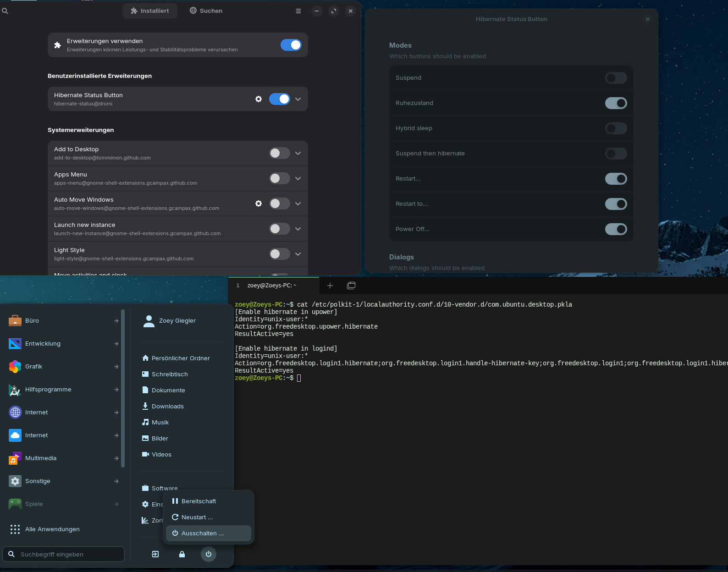Expand the Light Style extension row
This screenshot has width=728, height=572.
[298, 254]
